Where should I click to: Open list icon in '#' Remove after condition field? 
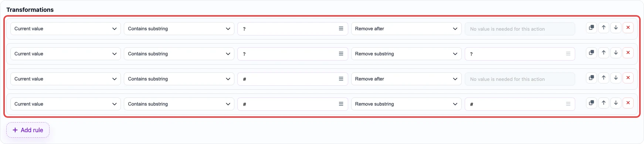click(341, 79)
